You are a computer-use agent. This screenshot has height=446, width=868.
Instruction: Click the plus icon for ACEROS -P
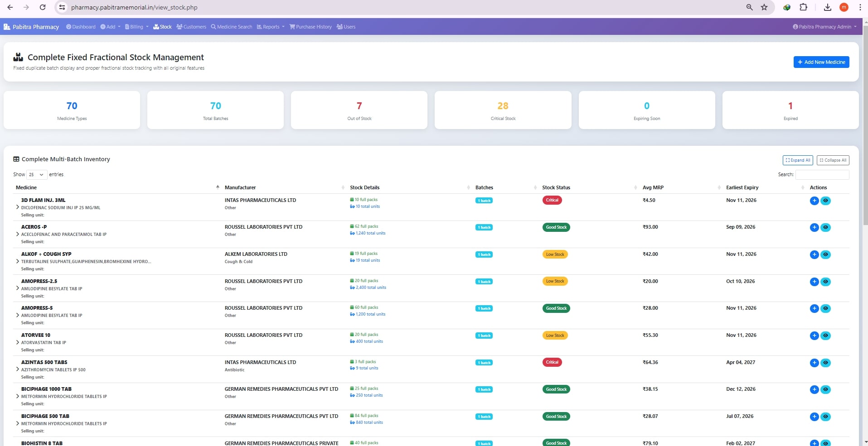(814, 227)
